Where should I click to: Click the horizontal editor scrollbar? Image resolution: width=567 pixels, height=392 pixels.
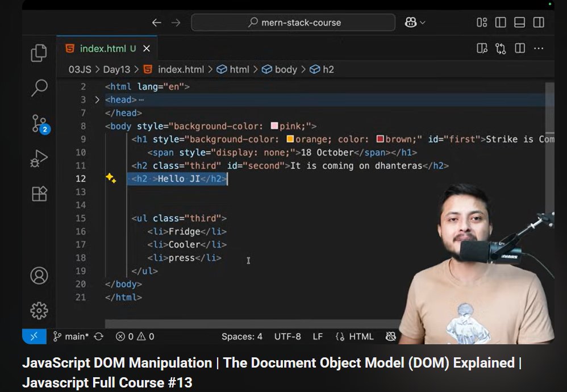(253, 324)
